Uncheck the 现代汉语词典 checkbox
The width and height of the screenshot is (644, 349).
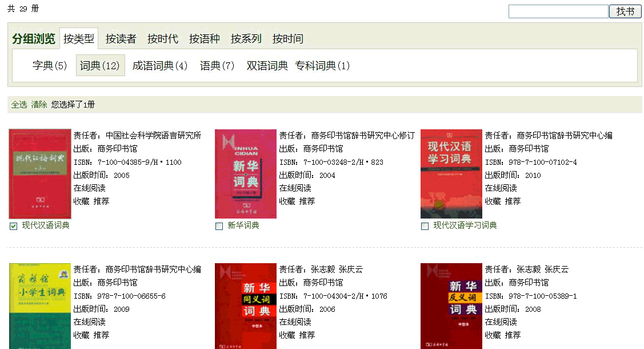(14, 226)
